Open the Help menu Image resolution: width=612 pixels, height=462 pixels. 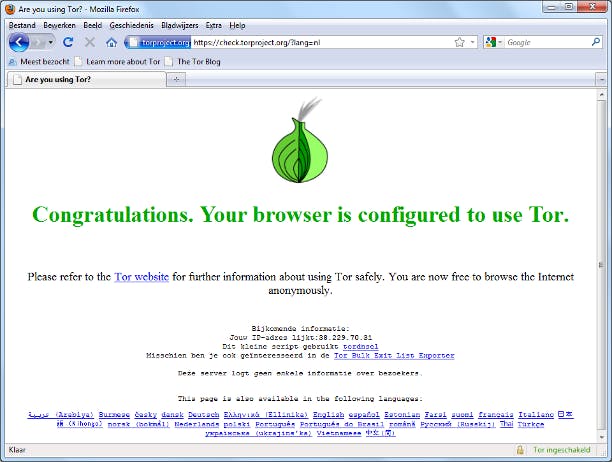pos(237,25)
